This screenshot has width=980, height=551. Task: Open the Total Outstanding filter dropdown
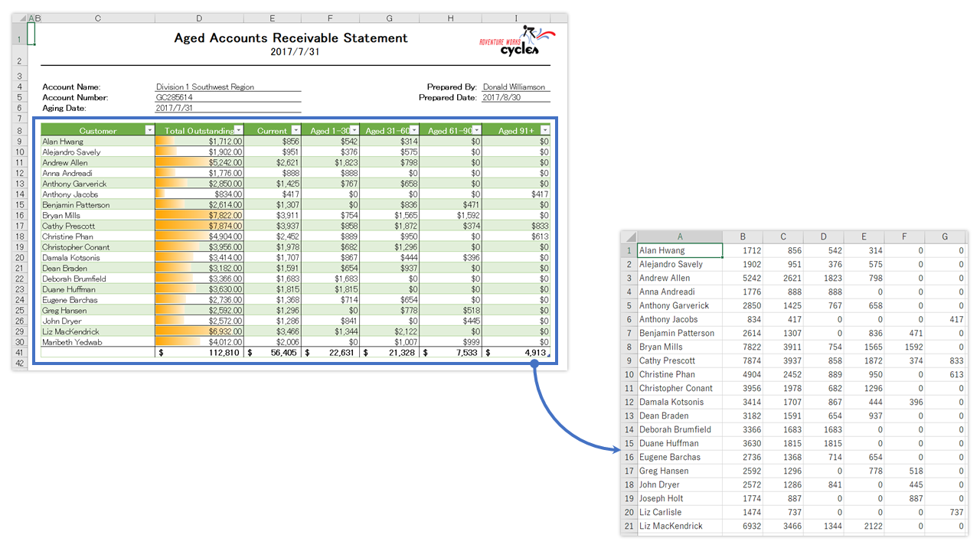click(x=239, y=131)
